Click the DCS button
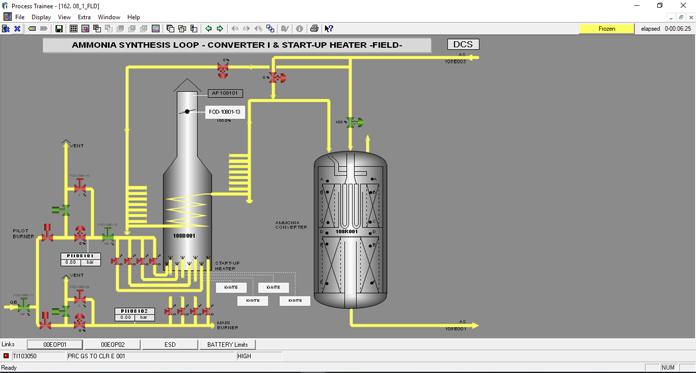Viewport: 696px width, 373px height. [463, 44]
